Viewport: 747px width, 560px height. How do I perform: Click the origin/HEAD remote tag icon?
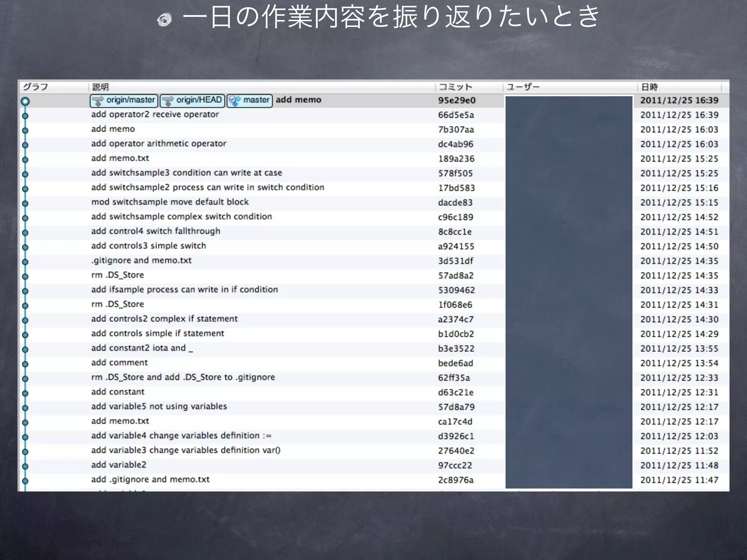(168, 101)
